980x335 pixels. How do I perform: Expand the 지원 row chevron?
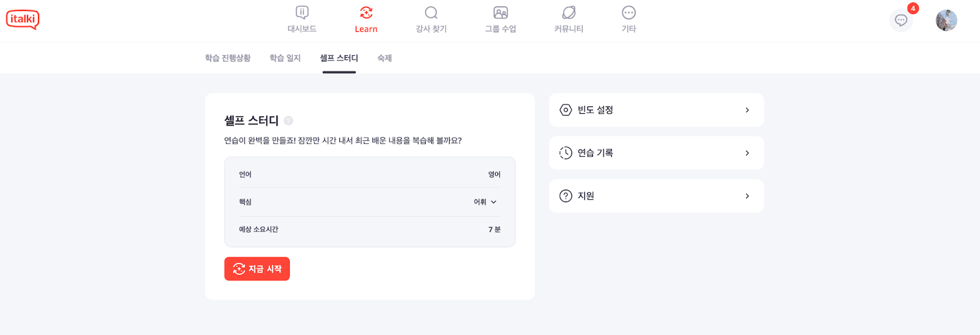tap(747, 196)
